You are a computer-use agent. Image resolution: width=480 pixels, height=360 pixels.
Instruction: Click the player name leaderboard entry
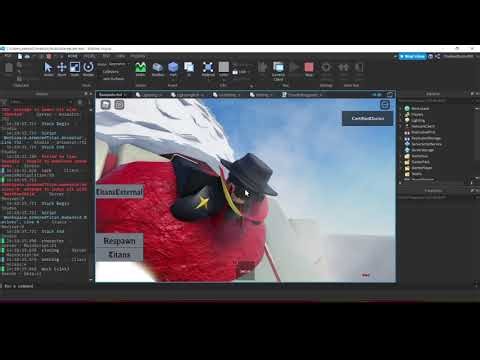(368, 118)
